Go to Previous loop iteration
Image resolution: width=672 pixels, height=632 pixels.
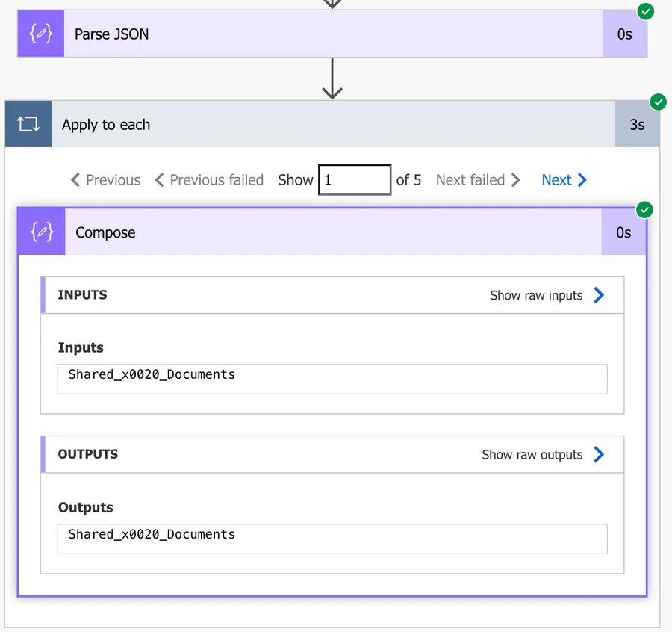point(105,180)
